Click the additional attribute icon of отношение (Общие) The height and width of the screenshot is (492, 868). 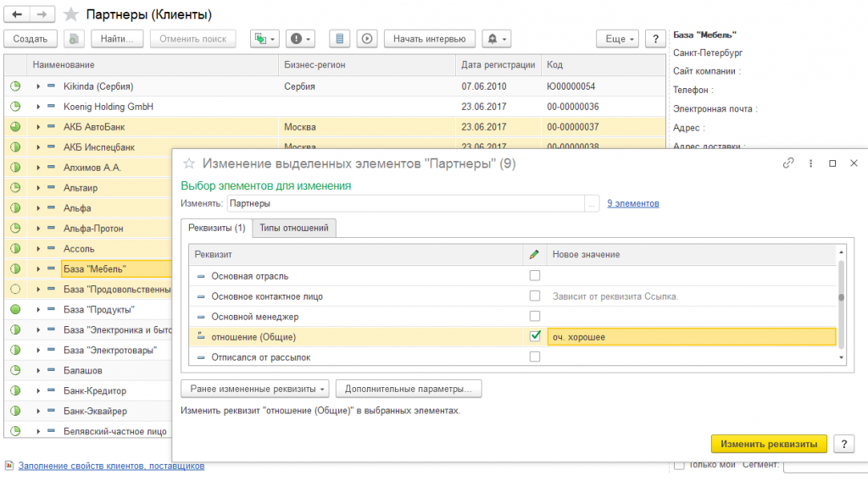201,336
